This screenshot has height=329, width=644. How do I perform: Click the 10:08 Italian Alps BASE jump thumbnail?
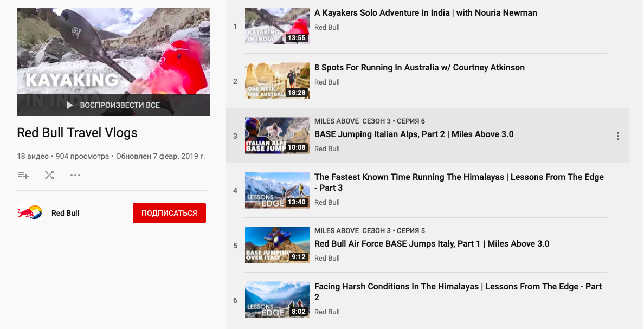coord(278,136)
